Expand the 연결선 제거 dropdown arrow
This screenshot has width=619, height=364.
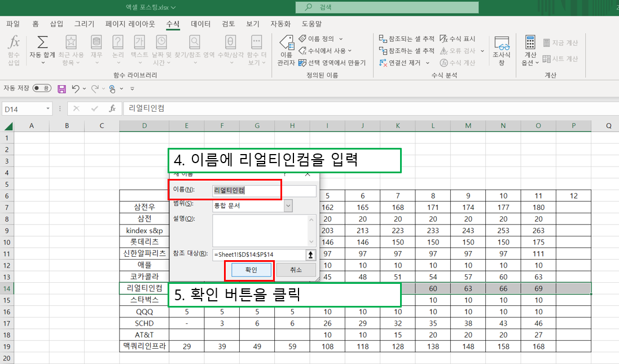(428, 63)
